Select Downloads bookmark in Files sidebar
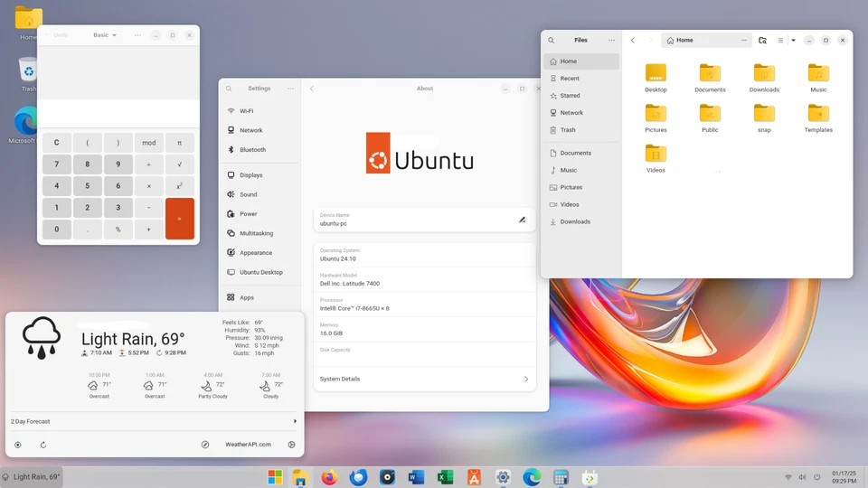The width and height of the screenshot is (868, 488). [x=581, y=222]
